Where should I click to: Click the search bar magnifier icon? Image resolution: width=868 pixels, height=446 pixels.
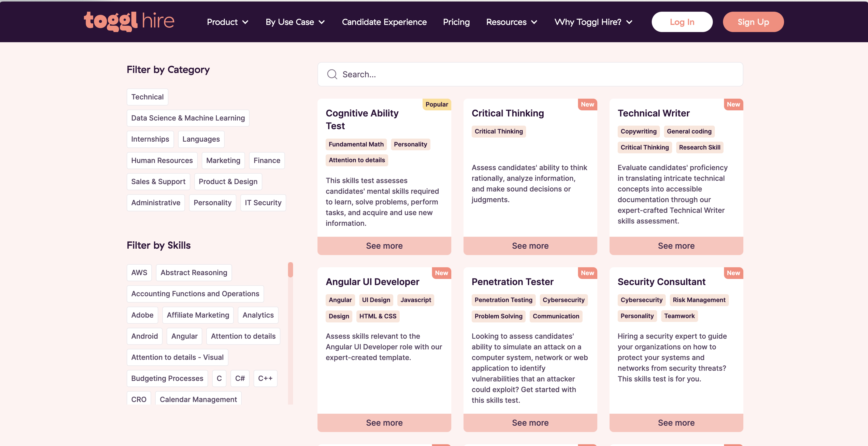pos(332,75)
